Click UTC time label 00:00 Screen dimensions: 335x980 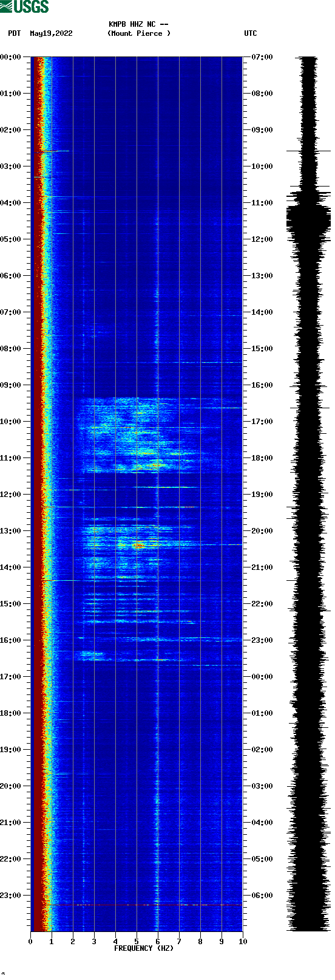(262, 677)
